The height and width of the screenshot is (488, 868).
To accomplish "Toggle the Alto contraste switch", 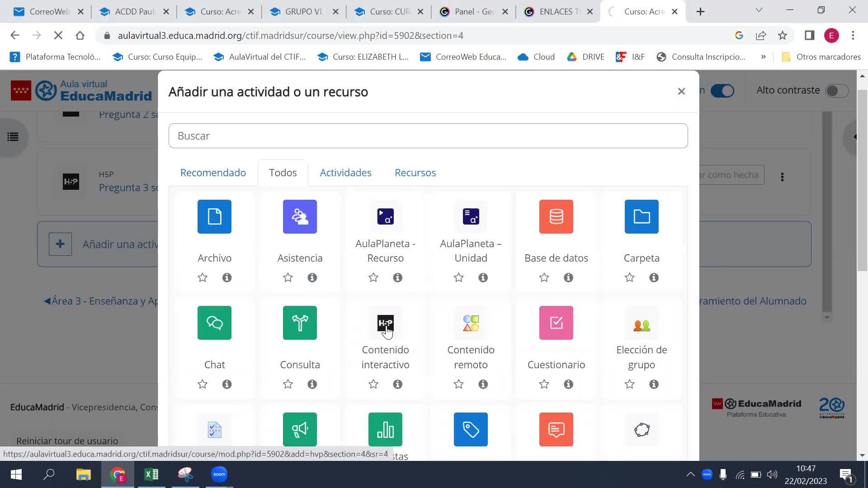I will click(x=836, y=91).
